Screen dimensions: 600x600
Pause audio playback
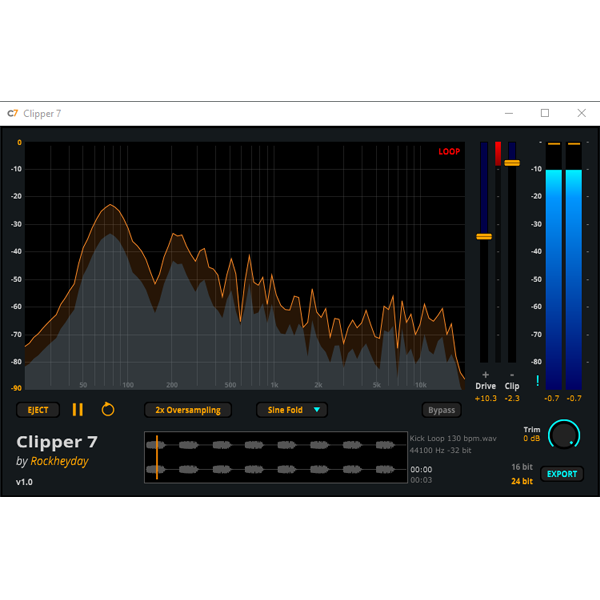point(78,409)
